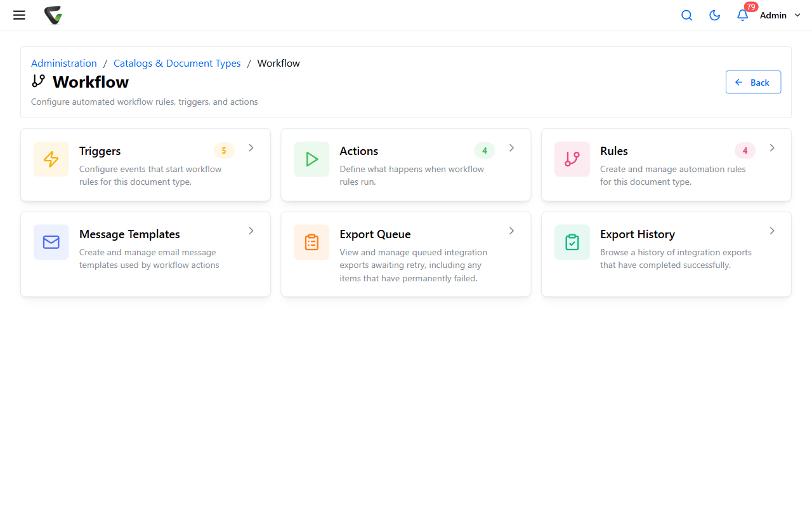The image size is (812, 508).
Task: Click the Actions count badge showing 4
Action: 485,150
